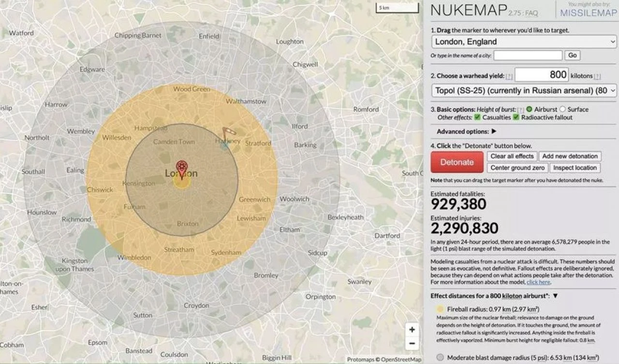This screenshot has height=364, width=619.
Task: Switch height of burst to Surface
Action: point(563,109)
